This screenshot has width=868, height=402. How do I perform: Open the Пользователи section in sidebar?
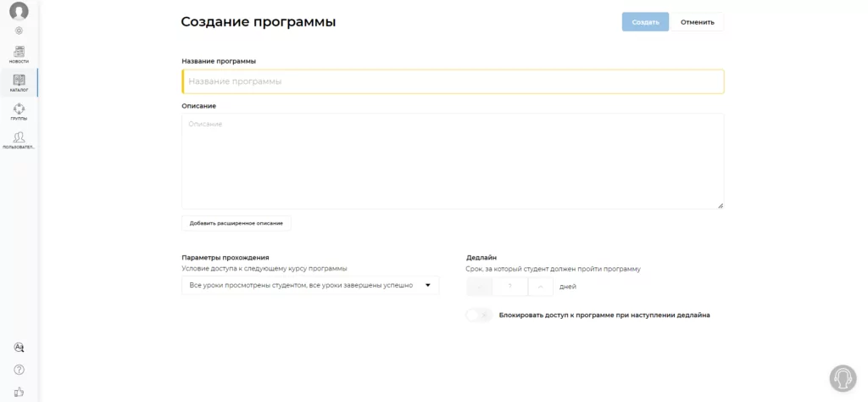(19, 140)
